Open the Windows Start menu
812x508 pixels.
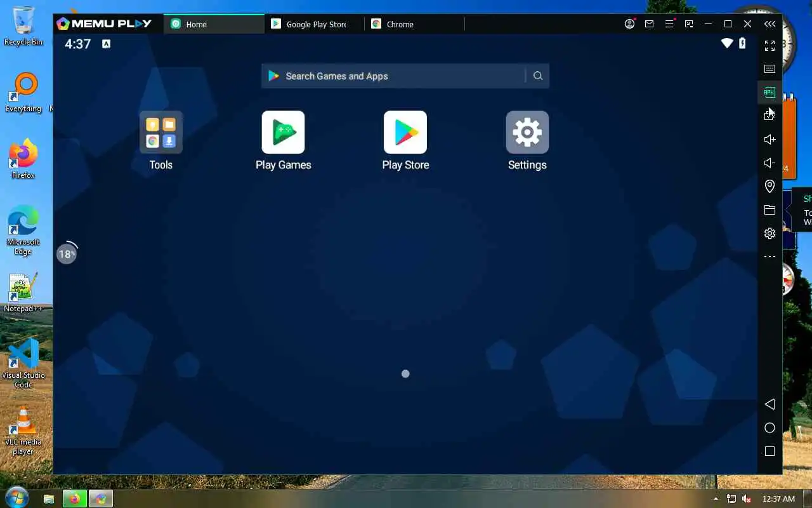[16, 498]
